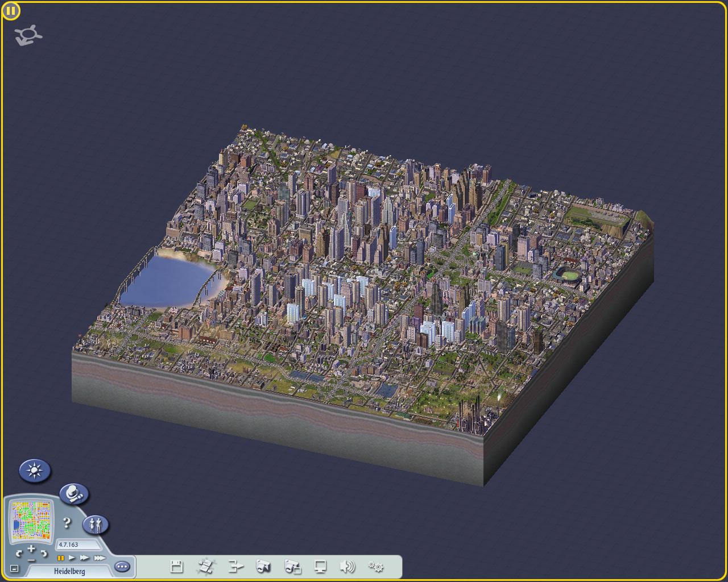This screenshot has height=582, width=728.
Task: Take a snapshot with the camera icon
Action: tap(263, 566)
